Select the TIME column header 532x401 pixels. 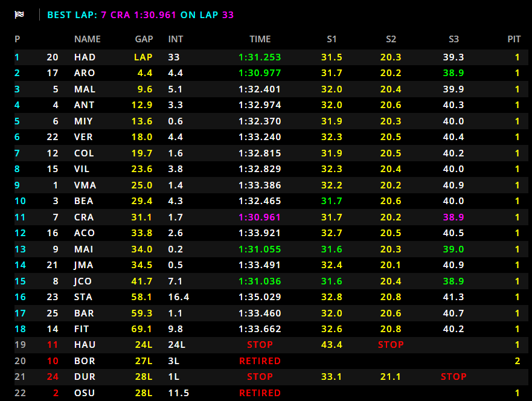click(x=260, y=39)
